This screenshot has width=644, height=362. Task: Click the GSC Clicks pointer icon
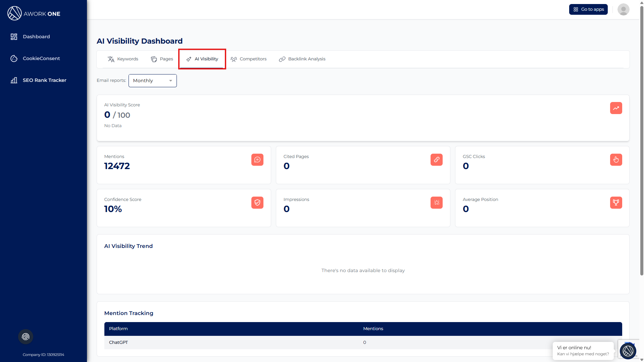[x=616, y=160]
